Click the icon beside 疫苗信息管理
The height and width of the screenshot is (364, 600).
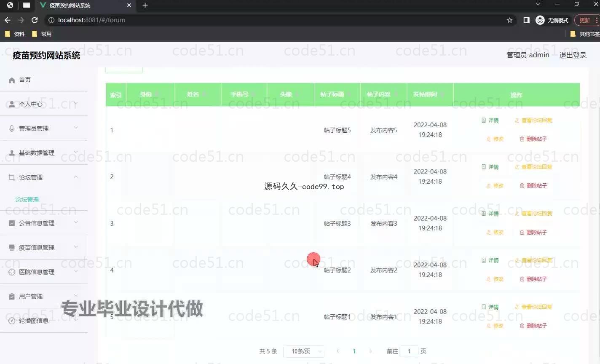tap(12, 247)
